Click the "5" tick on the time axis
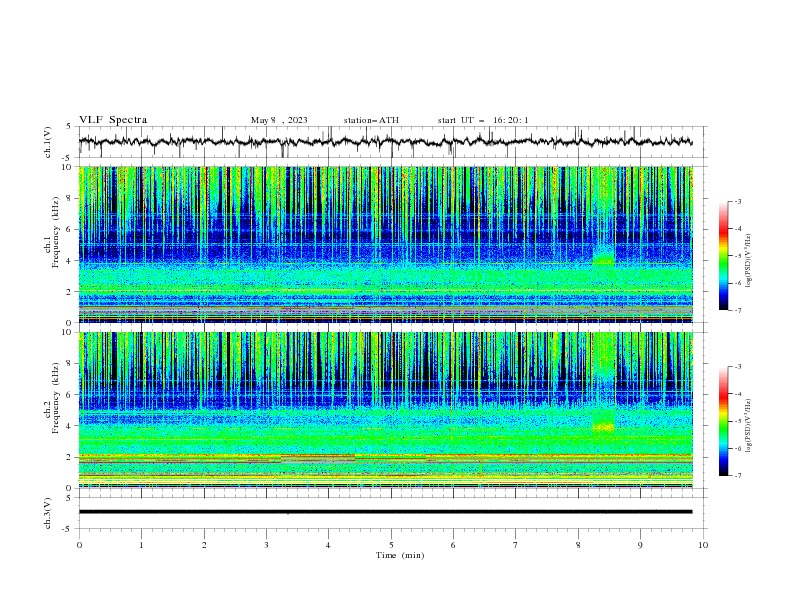Viewport: 792px width, 612px height. [391, 545]
